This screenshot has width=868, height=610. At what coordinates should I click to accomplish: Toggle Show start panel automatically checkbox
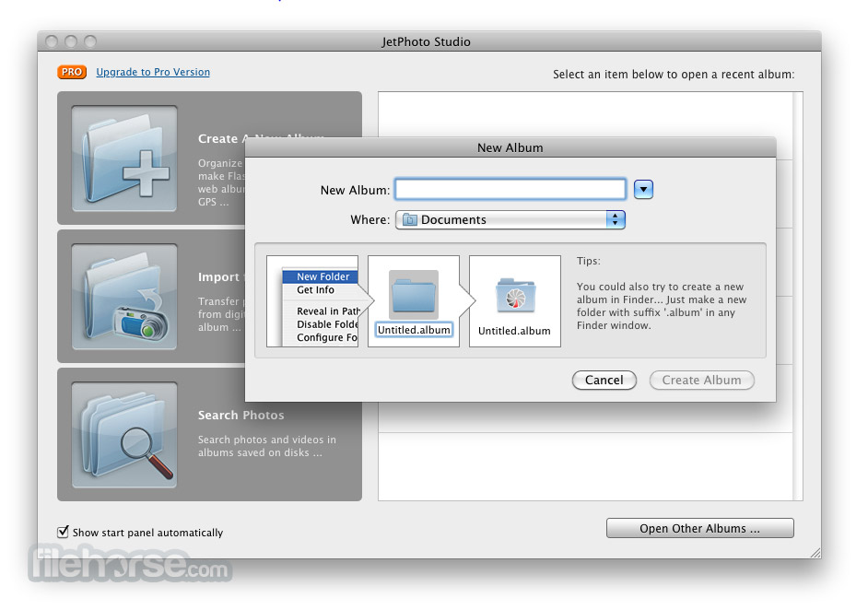click(x=63, y=532)
